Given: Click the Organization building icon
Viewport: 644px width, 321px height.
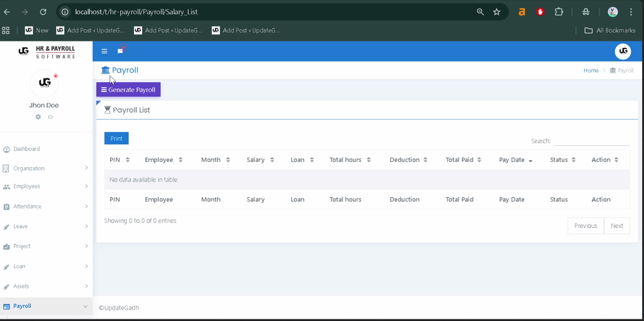Looking at the screenshot, I should (6, 169).
